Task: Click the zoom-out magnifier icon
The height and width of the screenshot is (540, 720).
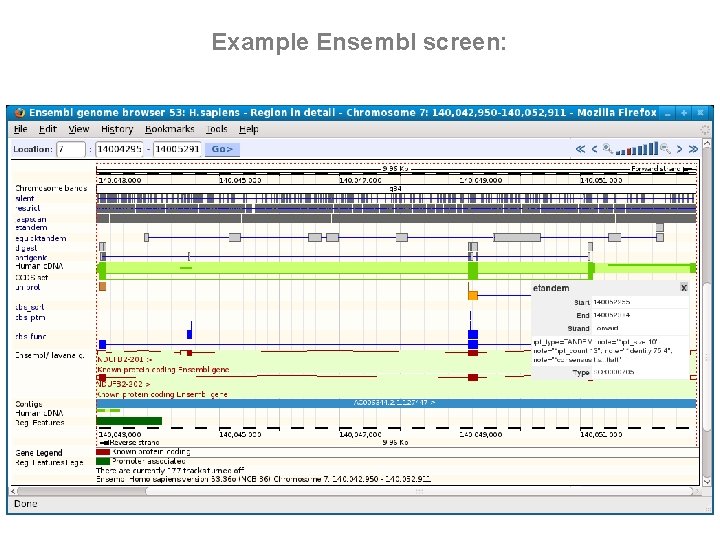Action: (x=665, y=149)
